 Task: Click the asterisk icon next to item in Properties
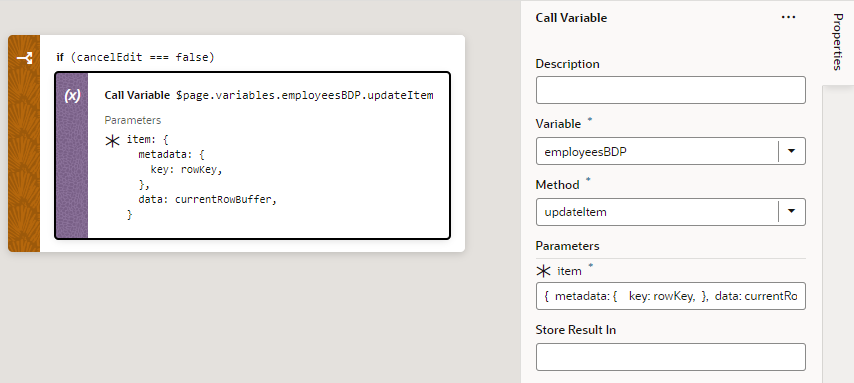(x=544, y=271)
